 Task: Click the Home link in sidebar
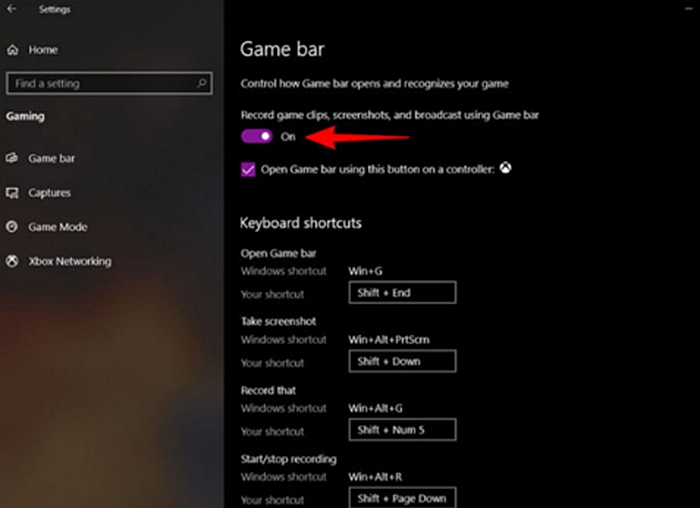click(x=43, y=50)
